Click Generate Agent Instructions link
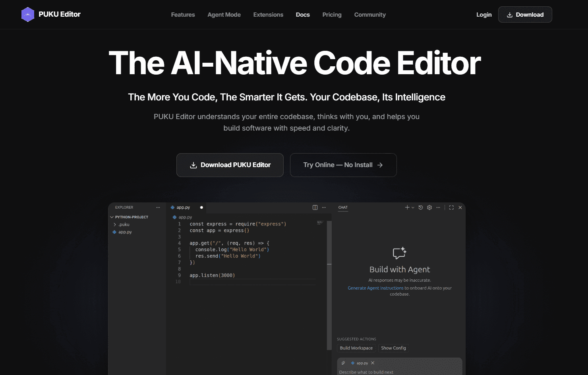This screenshot has height=375, width=588. (375, 288)
